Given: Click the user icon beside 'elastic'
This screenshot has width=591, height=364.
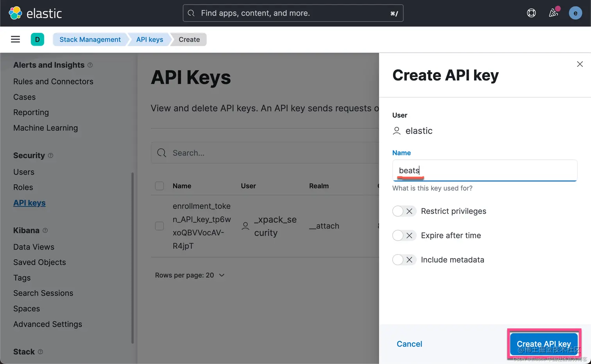Looking at the screenshot, I should coord(396,131).
